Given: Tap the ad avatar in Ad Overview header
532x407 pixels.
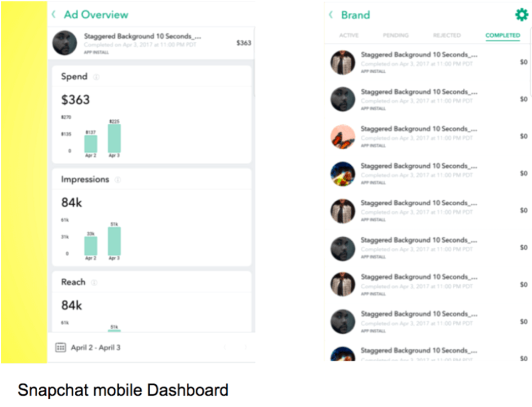Looking at the screenshot, I should (65, 43).
